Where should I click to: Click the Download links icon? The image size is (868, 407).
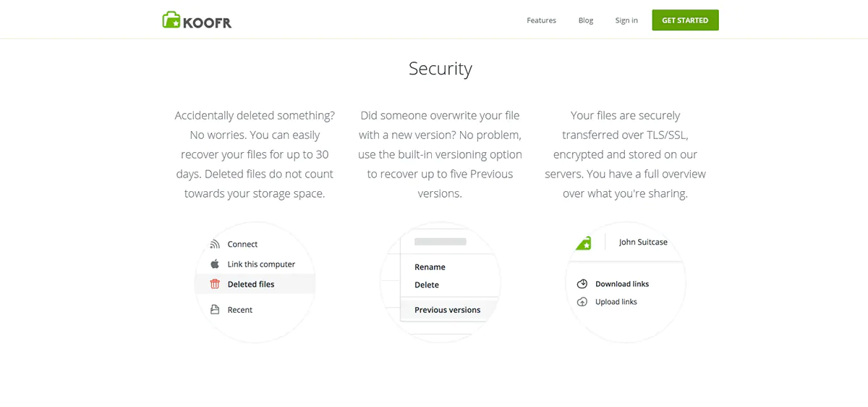582,284
